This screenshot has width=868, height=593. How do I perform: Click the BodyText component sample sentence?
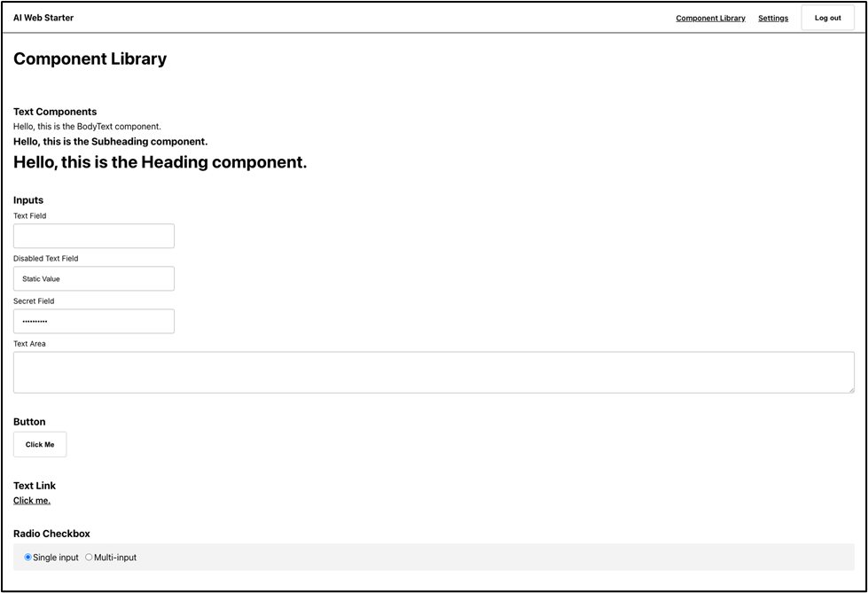[87, 127]
